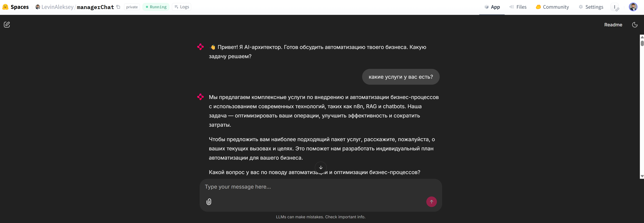The height and width of the screenshot is (223, 644).
Task: Open the Community tab
Action: click(x=552, y=7)
